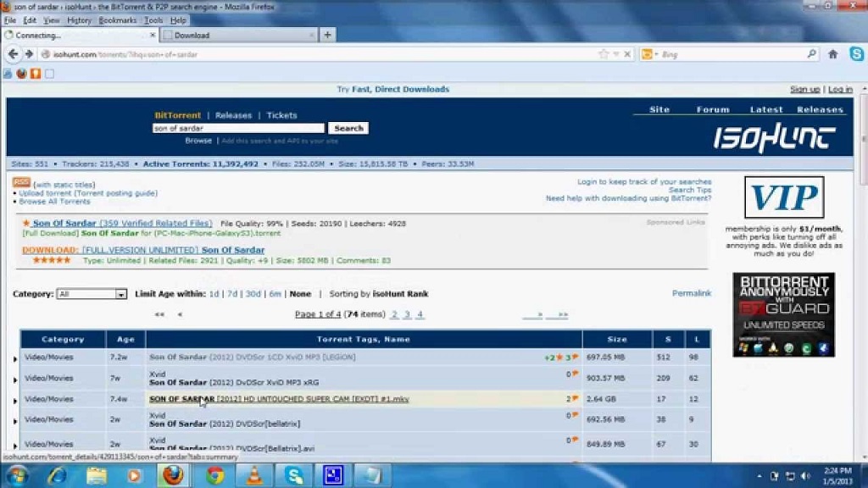Open the Tools menu
The image size is (868, 488).
pos(153,20)
